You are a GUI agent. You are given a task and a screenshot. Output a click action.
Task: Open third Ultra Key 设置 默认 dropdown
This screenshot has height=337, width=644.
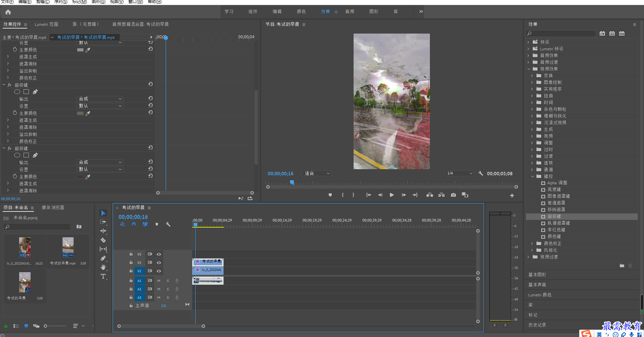[x=100, y=170]
